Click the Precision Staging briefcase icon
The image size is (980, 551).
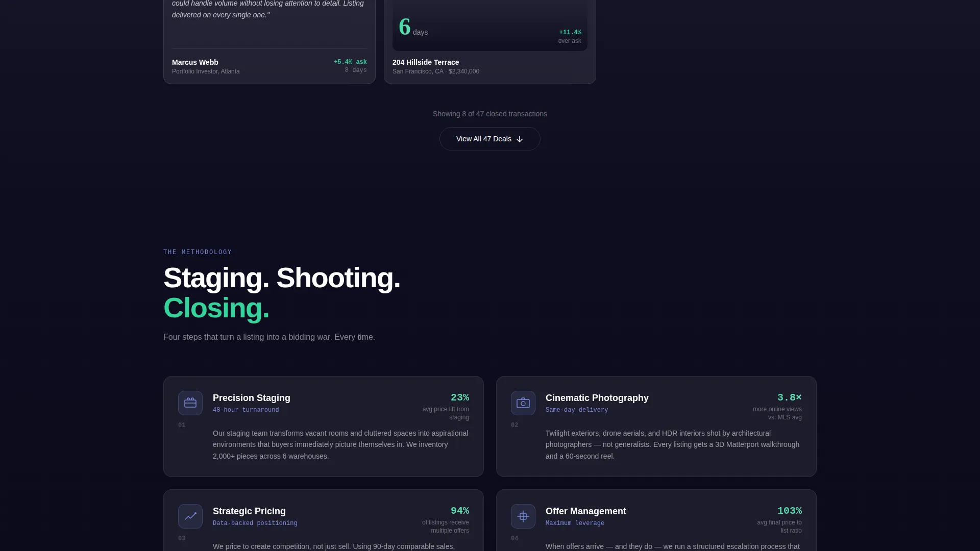tap(190, 403)
